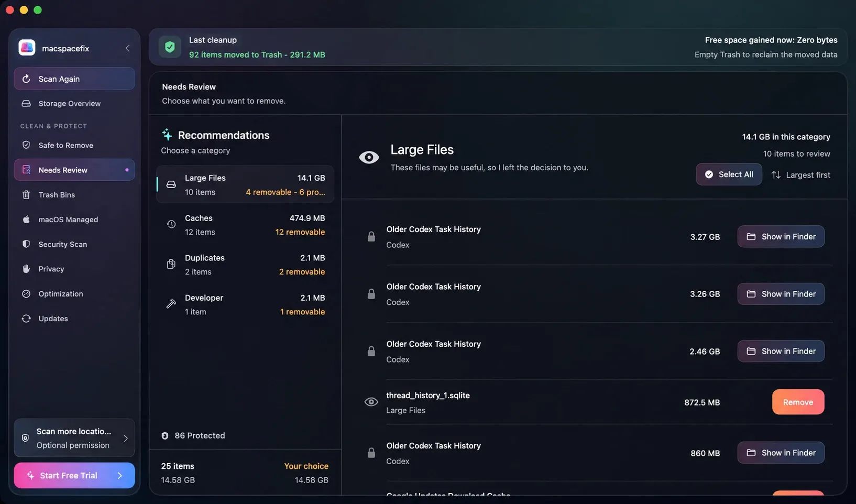
Task: Collapse the sidebar with the chevron arrow
Action: (x=127, y=48)
